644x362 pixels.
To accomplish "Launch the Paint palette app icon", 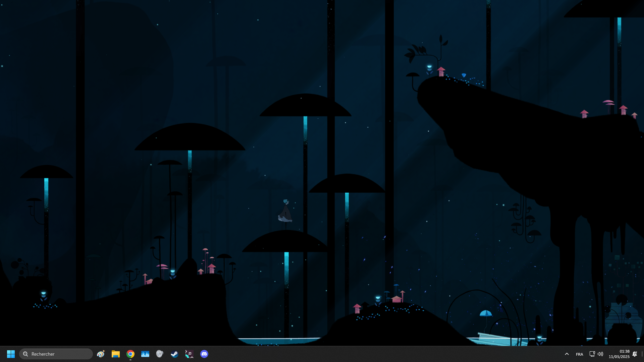I will (x=101, y=354).
